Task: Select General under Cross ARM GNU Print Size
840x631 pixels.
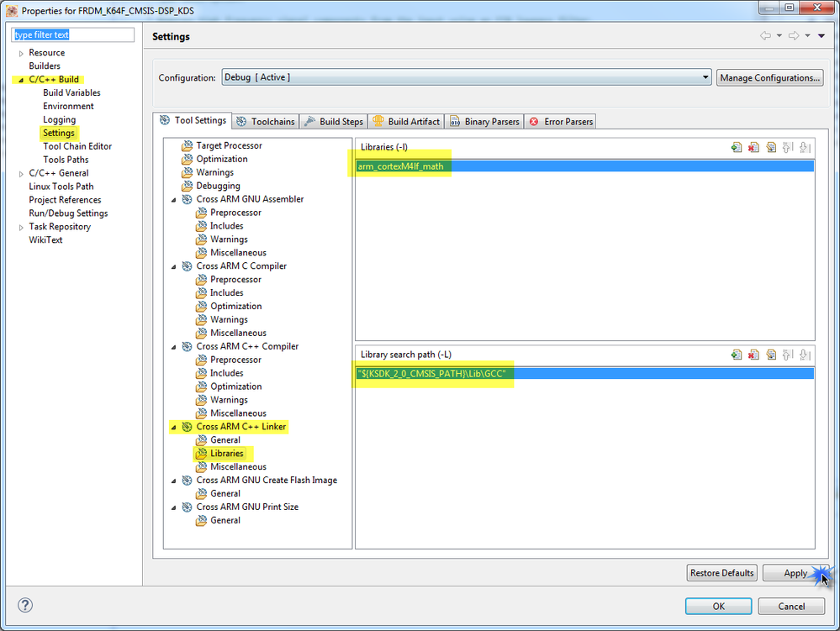Action: 225,520
